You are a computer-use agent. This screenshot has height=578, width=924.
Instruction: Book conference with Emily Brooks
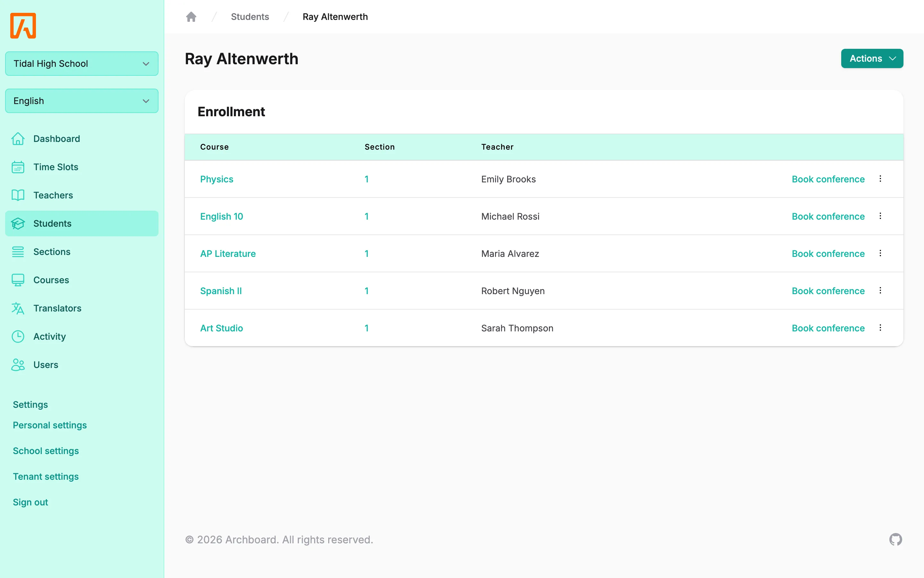828,179
